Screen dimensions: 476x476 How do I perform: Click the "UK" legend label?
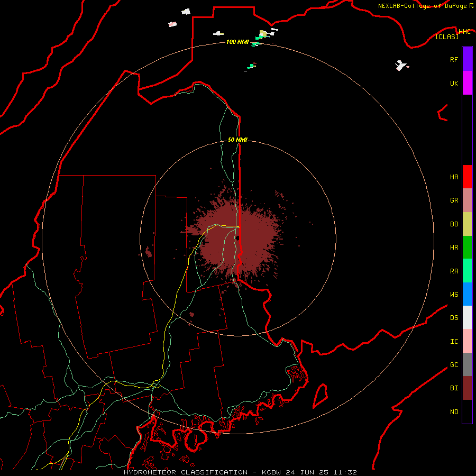click(x=454, y=83)
